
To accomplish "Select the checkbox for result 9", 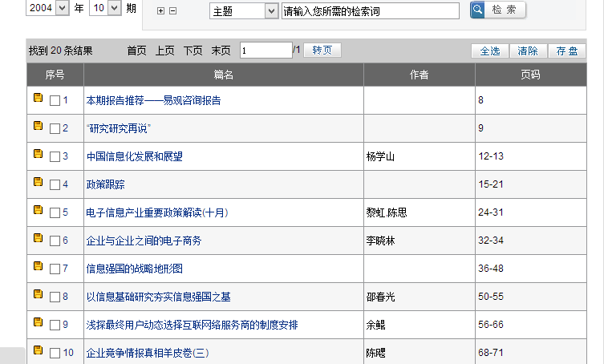I will click(55, 325).
